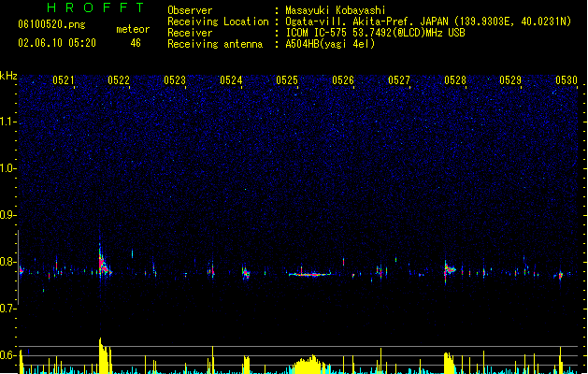Click the meteor count 46
This screenshot has width=588, height=374.
[x=136, y=43]
